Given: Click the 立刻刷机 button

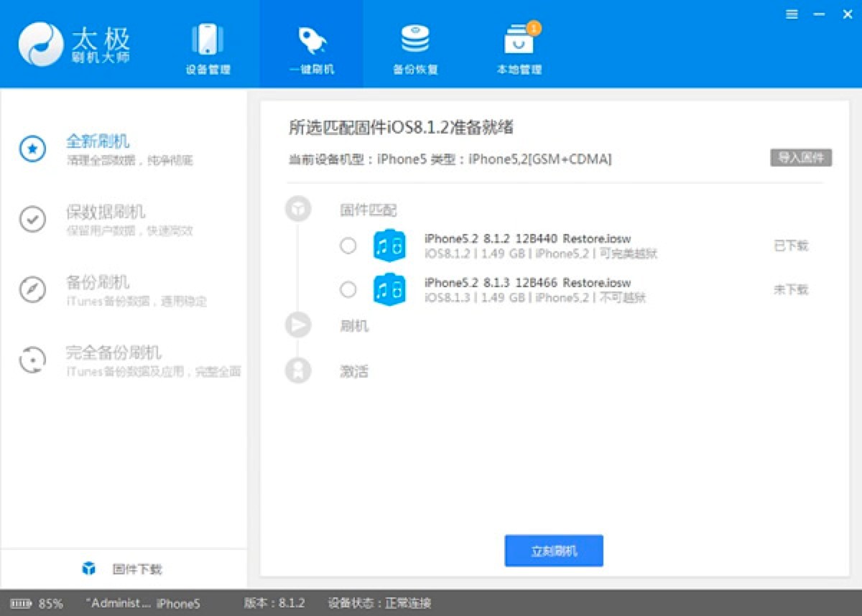Looking at the screenshot, I should [554, 551].
